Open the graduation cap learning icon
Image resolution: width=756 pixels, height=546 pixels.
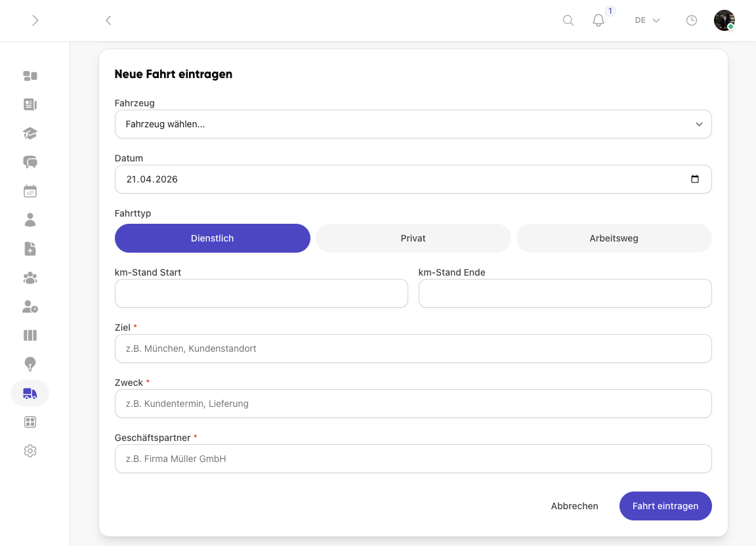(x=30, y=133)
